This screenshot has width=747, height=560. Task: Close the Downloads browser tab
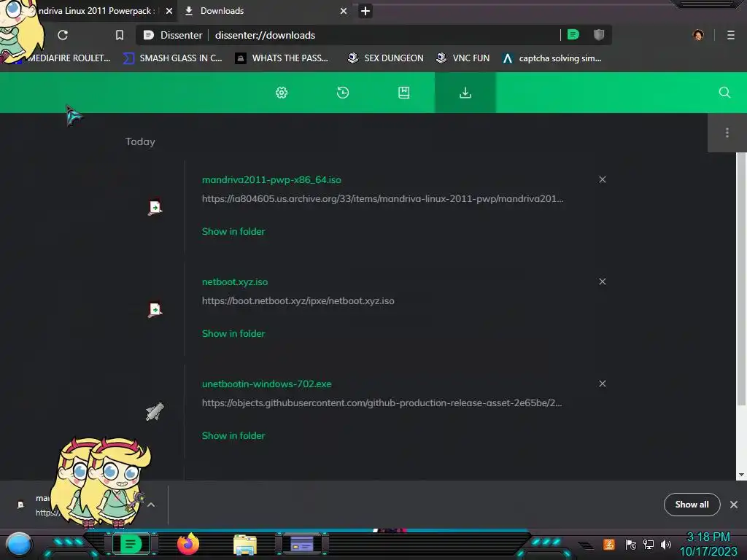point(344,11)
